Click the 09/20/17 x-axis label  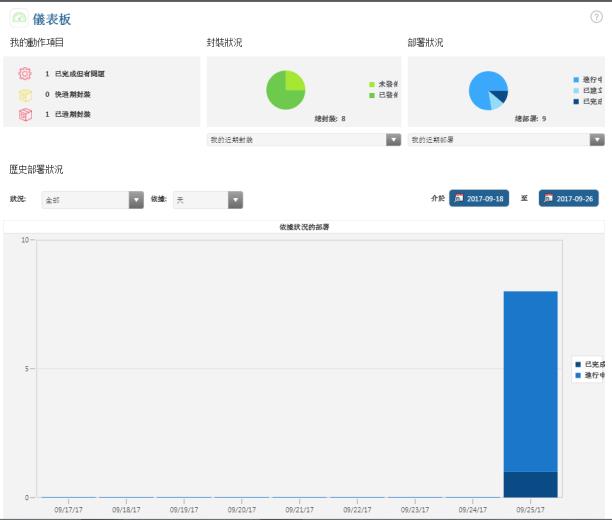pos(242,510)
